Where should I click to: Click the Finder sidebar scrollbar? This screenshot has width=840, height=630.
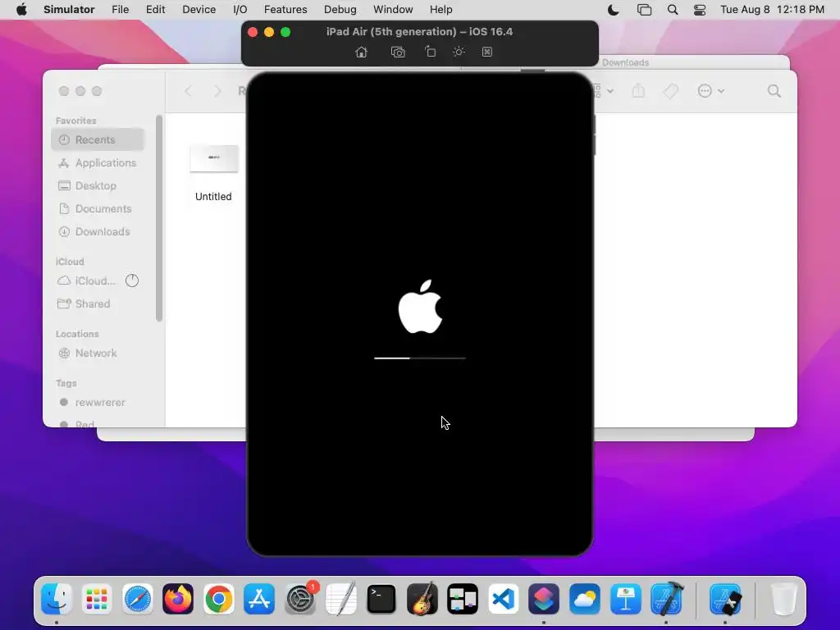(159, 218)
